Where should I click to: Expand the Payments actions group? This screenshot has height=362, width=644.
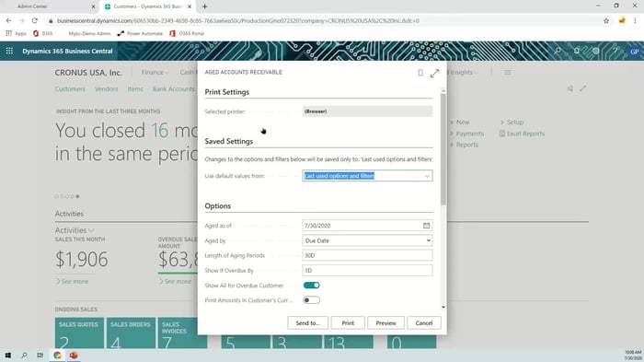pyautogui.click(x=466, y=134)
